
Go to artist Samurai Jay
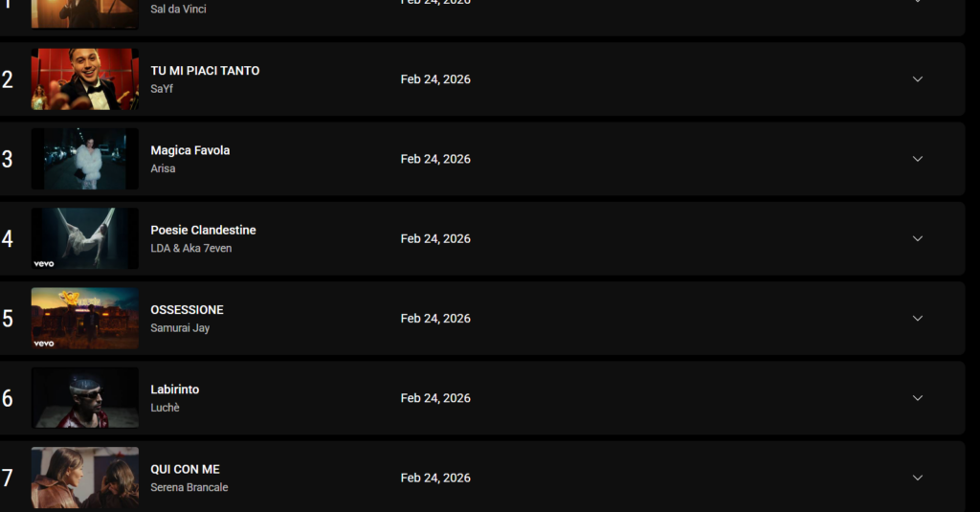click(x=180, y=328)
